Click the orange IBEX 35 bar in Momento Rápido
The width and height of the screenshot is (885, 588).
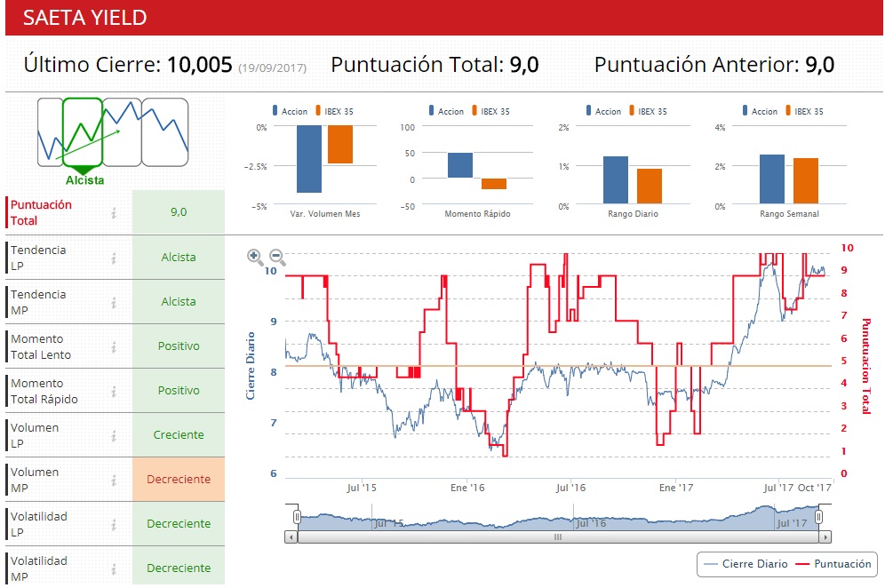494,184
